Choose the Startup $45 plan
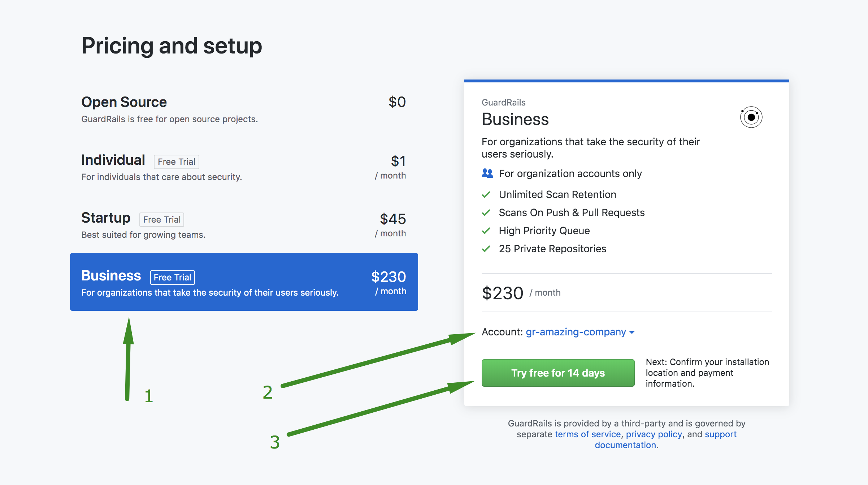This screenshot has height=485, width=868. click(x=243, y=225)
